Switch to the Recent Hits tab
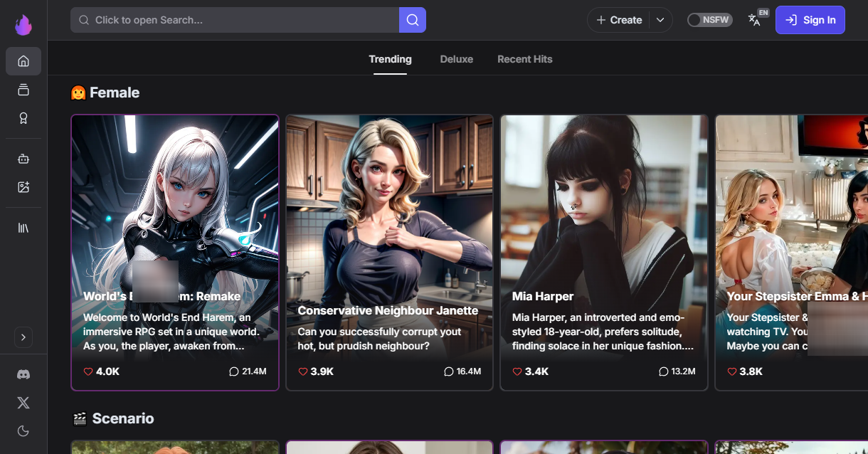This screenshot has width=868, height=454. click(x=524, y=59)
